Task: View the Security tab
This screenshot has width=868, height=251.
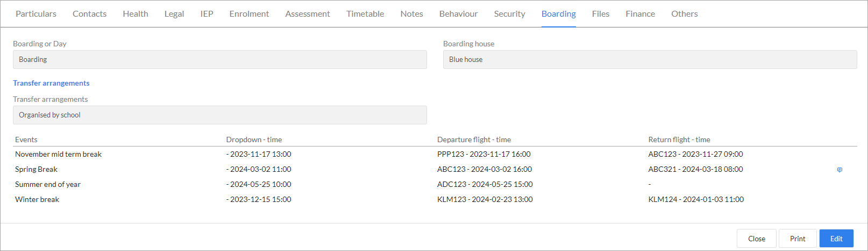Action: pos(509,14)
